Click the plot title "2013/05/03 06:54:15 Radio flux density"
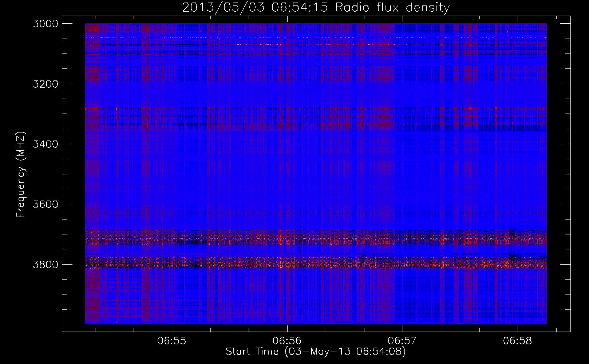The height and width of the screenshot is (364, 589). click(316, 8)
